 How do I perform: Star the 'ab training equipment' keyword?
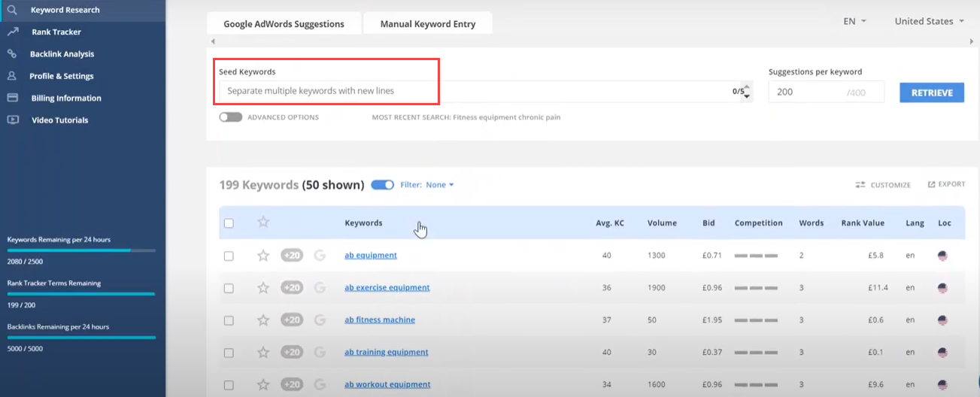pos(263,353)
